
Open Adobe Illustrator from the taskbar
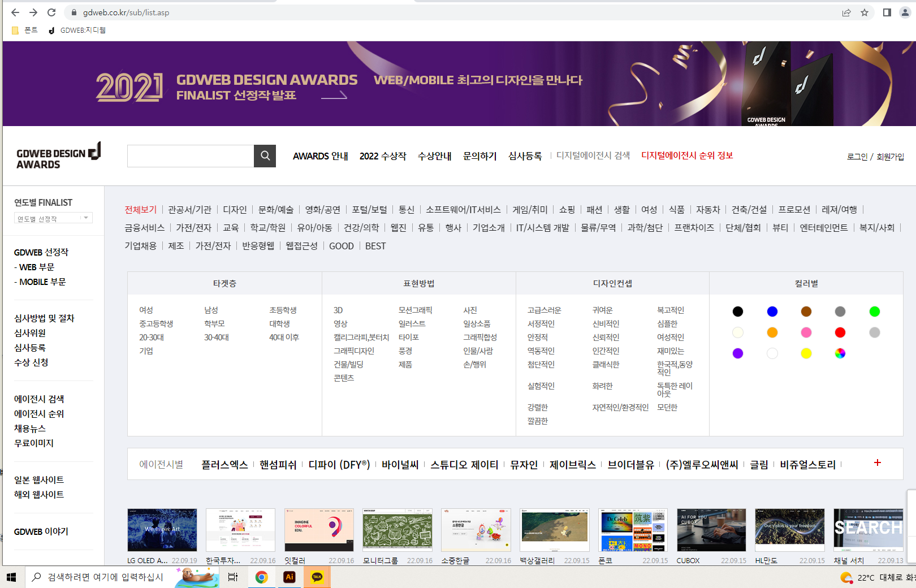pyautogui.click(x=290, y=577)
